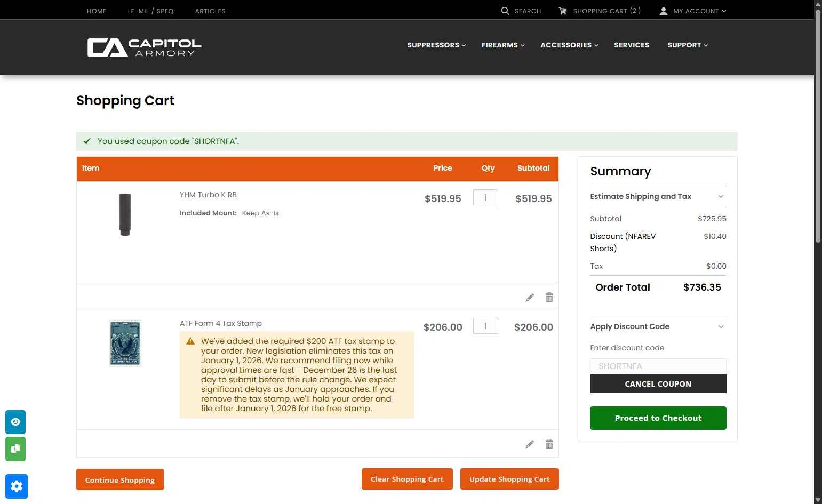Click Proceed to Checkout

tap(658, 418)
